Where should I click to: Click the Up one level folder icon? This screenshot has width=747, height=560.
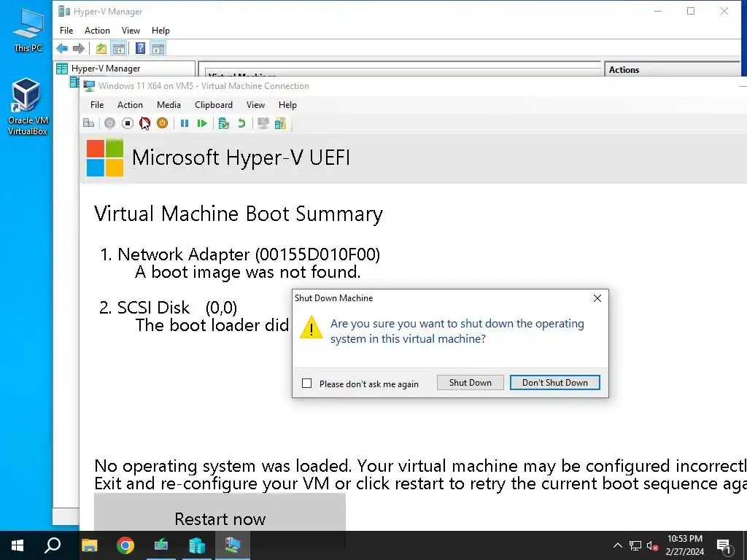[x=101, y=48]
